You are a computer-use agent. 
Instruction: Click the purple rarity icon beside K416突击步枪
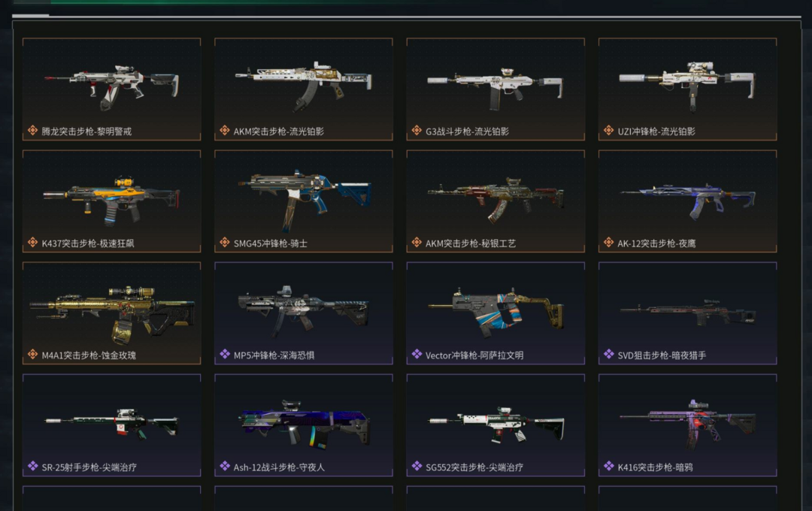[608, 467]
